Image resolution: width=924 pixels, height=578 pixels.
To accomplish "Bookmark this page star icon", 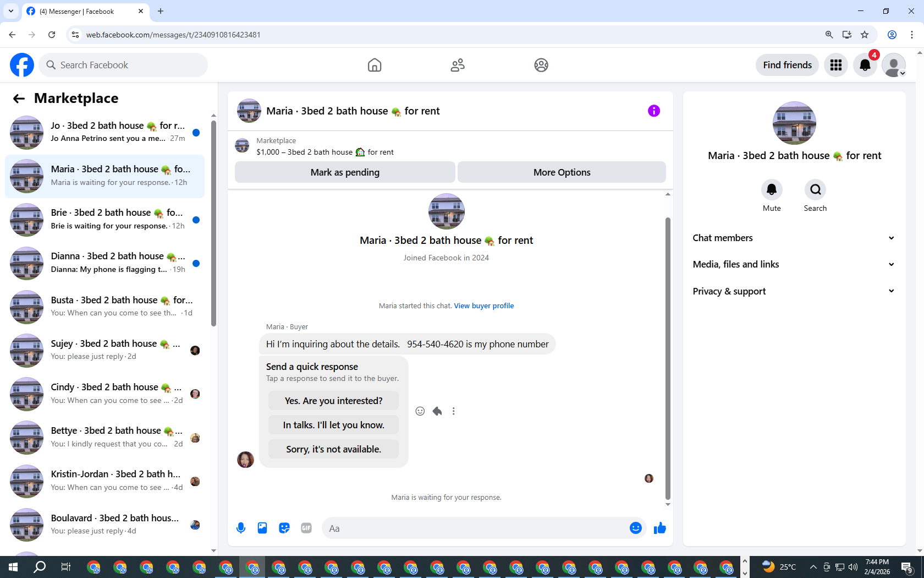I will pyautogui.click(x=865, y=35).
